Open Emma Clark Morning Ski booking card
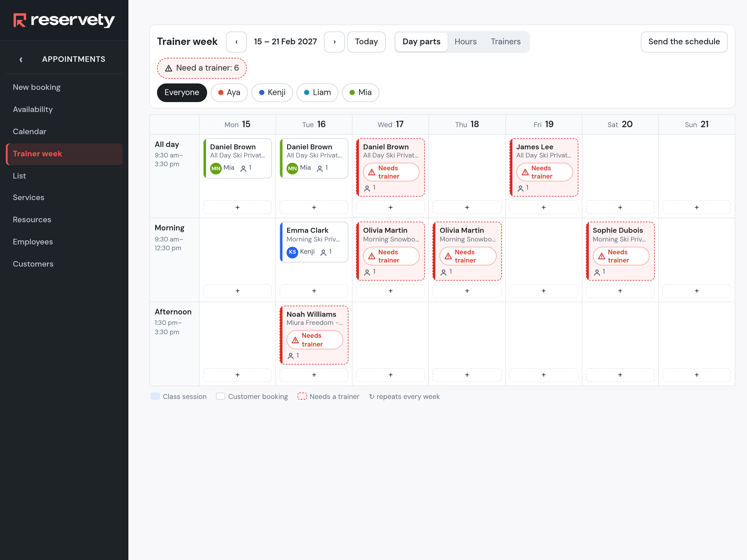The width and height of the screenshot is (747, 560). [x=314, y=242]
